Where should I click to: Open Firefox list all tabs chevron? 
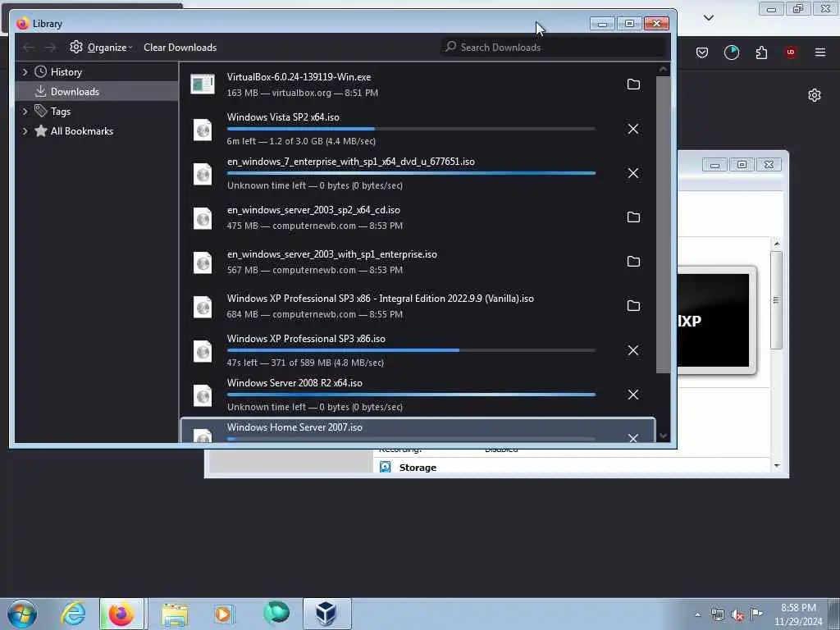[708, 18]
